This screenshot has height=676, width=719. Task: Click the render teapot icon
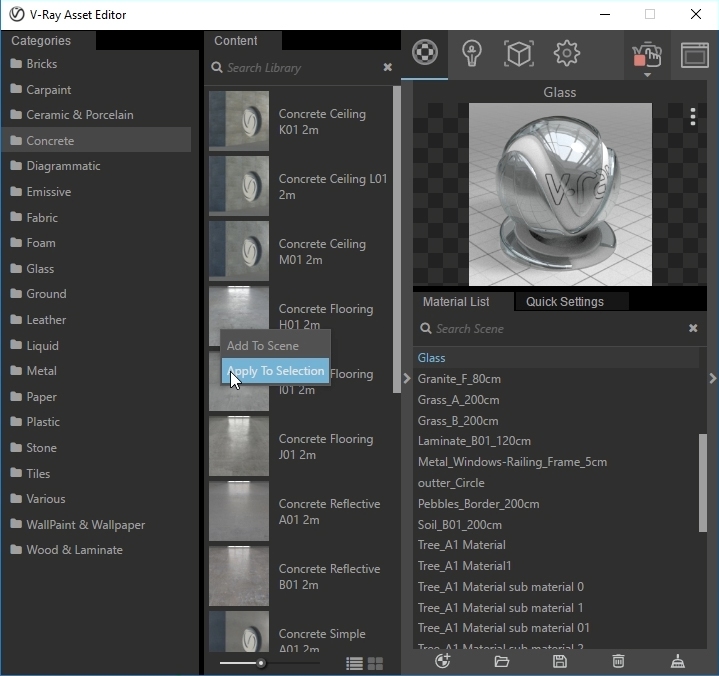tap(647, 53)
